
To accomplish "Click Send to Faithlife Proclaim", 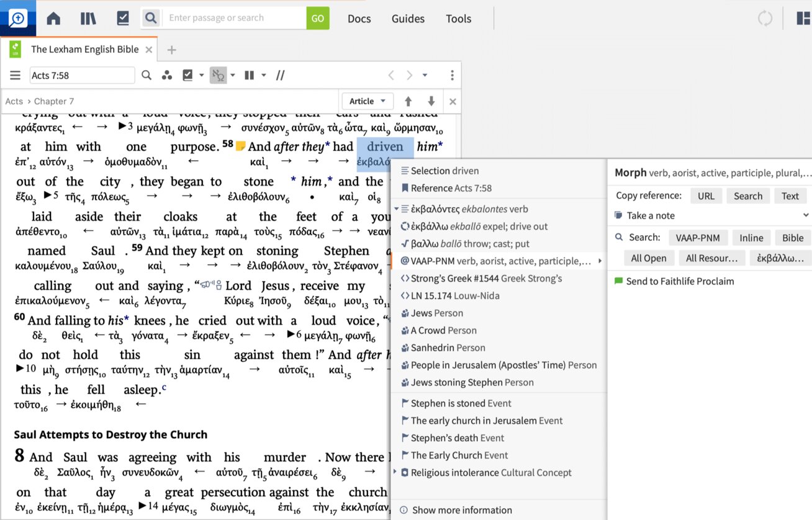I will click(x=674, y=281).
